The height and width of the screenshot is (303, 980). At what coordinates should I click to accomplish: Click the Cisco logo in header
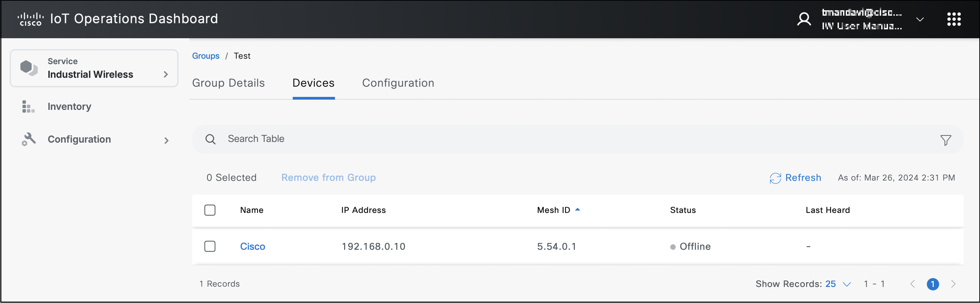click(30, 19)
